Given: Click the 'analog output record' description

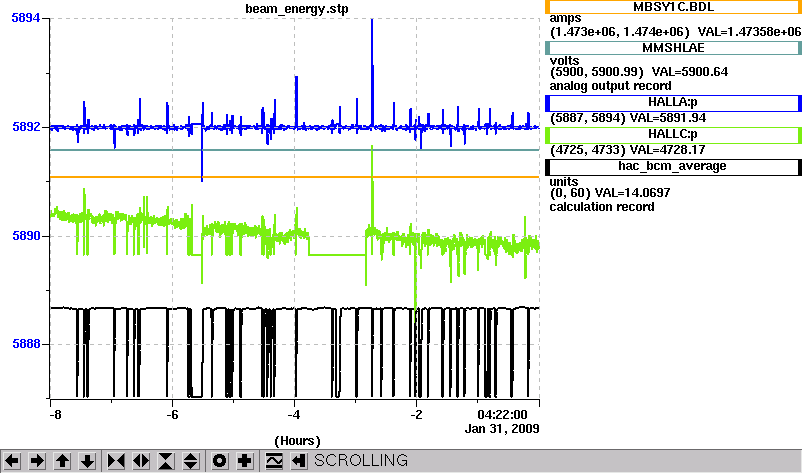Looking at the screenshot, I should pyautogui.click(x=610, y=86).
